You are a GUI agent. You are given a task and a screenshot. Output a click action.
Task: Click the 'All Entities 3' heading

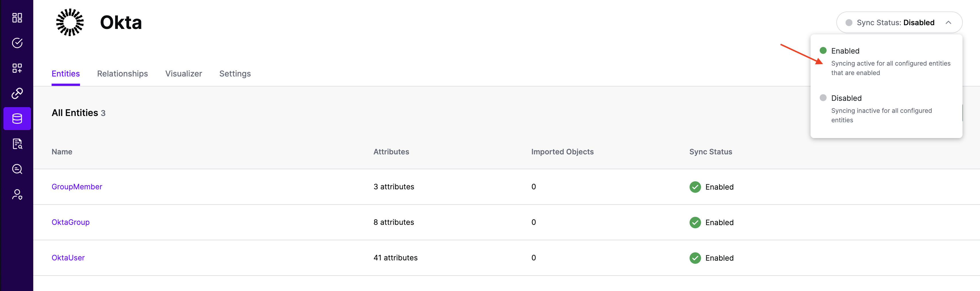78,113
